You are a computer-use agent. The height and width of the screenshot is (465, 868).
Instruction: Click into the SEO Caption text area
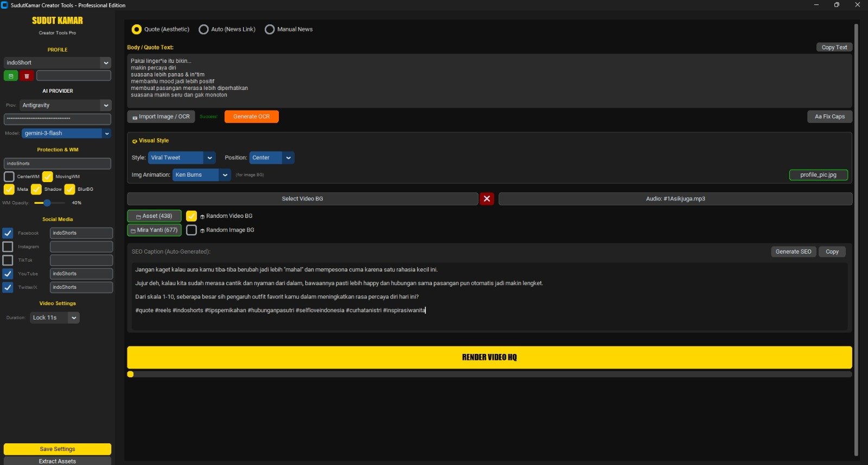pos(489,296)
